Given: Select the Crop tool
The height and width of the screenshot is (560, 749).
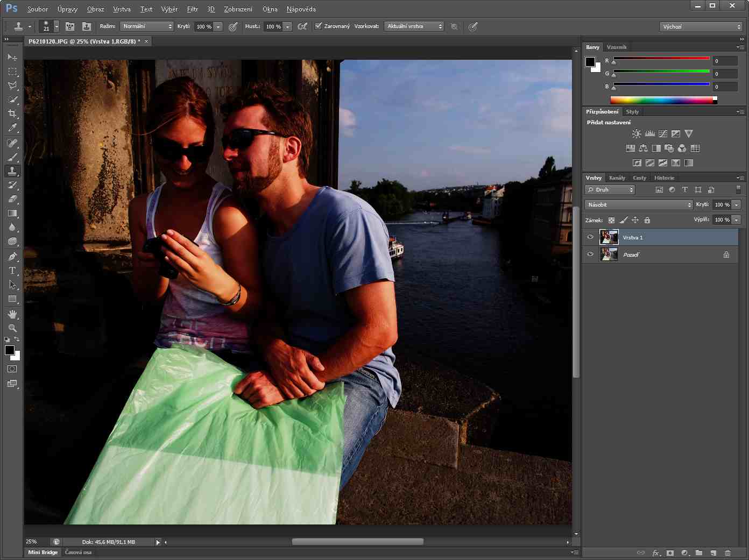Looking at the screenshot, I should point(12,114).
